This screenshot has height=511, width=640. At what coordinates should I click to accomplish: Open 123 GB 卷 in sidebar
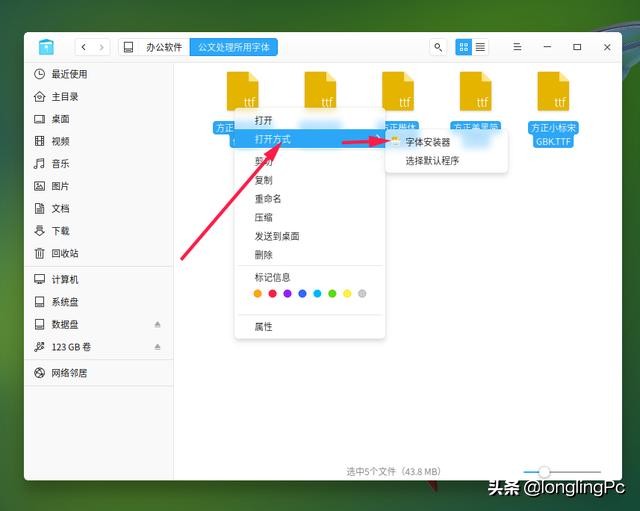pos(99,347)
